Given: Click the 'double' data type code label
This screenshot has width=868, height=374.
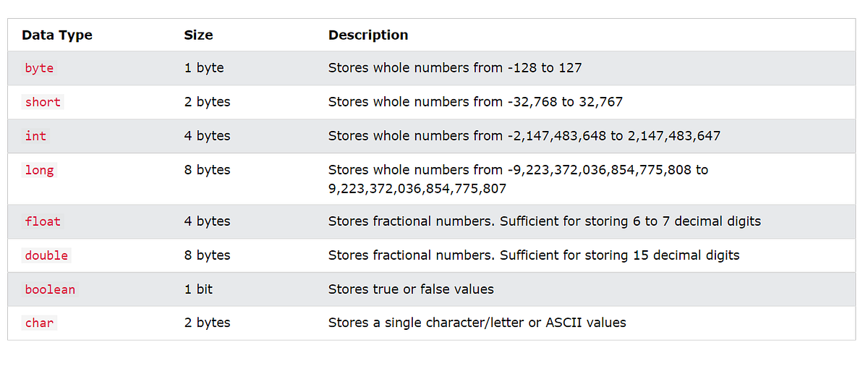Looking at the screenshot, I should click(x=46, y=255).
